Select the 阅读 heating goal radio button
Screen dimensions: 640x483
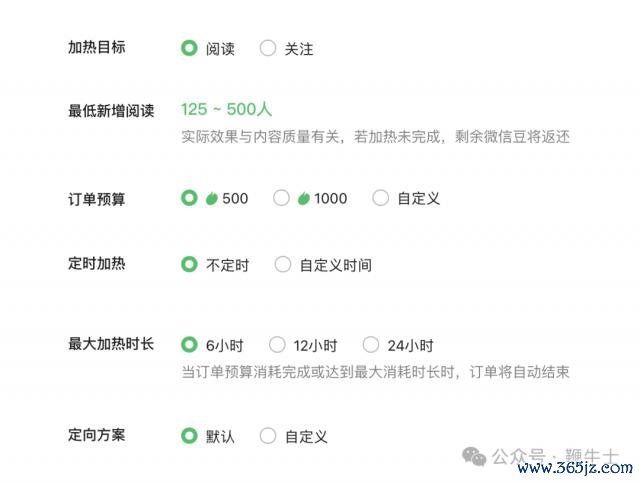(x=189, y=48)
